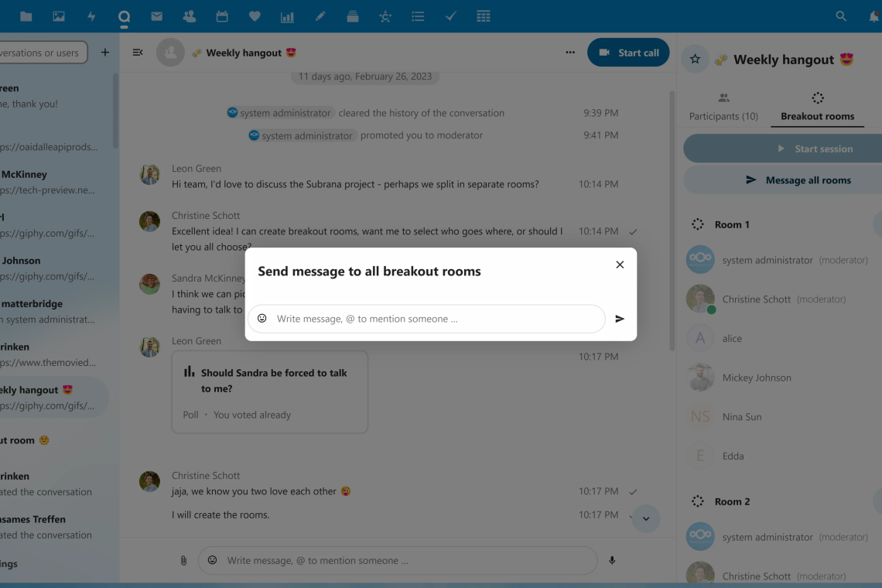Screen dimensions: 882x588
Task: Click the search magnifier in top bar
Action: point(841,16)
